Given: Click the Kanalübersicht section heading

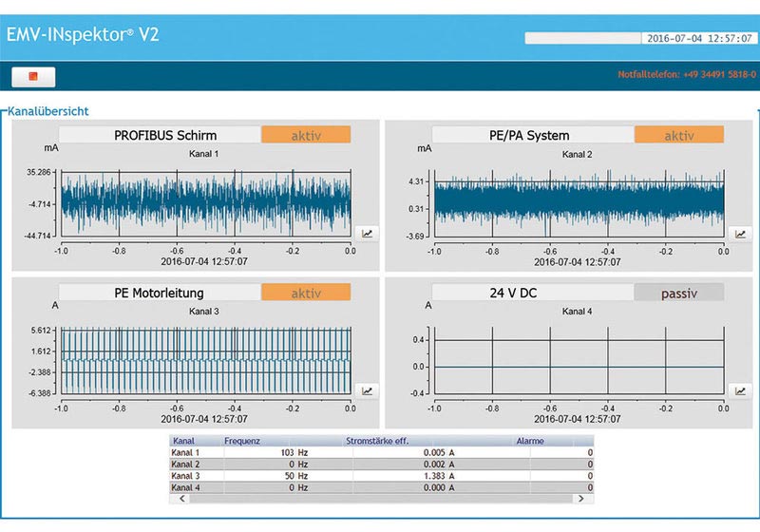Looking at the screenshot, I should point(48,111).
